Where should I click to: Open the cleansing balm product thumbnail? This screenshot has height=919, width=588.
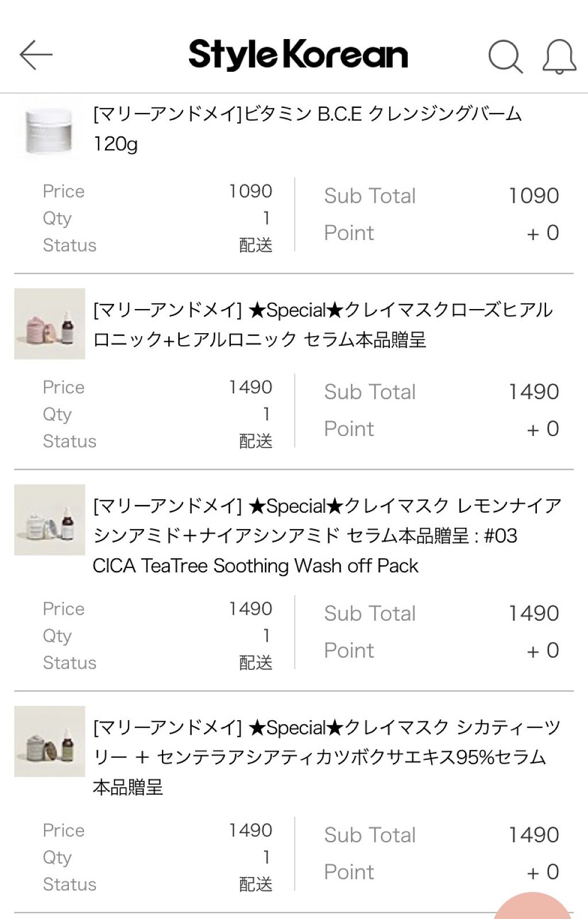[x=49, y=130]
